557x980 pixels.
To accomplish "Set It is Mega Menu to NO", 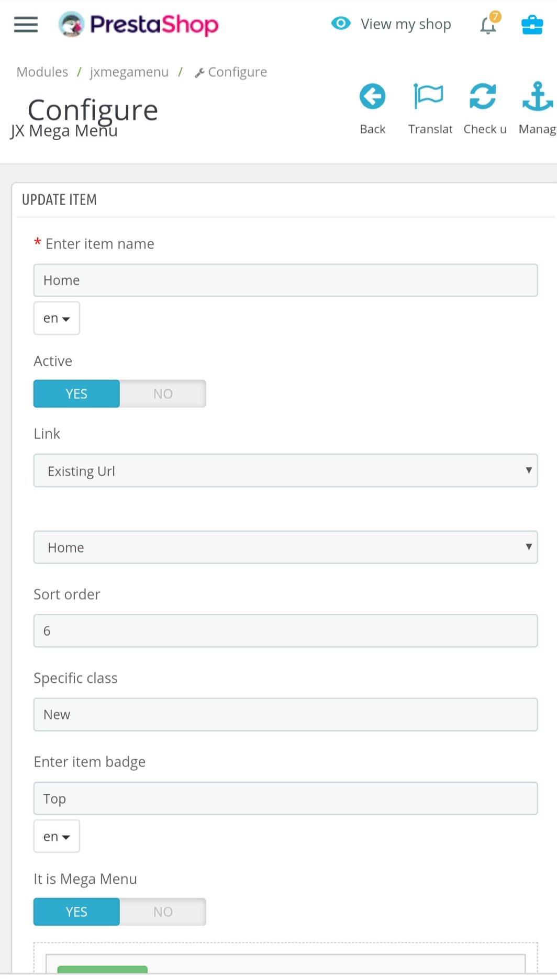I will [x=163, y=912].
